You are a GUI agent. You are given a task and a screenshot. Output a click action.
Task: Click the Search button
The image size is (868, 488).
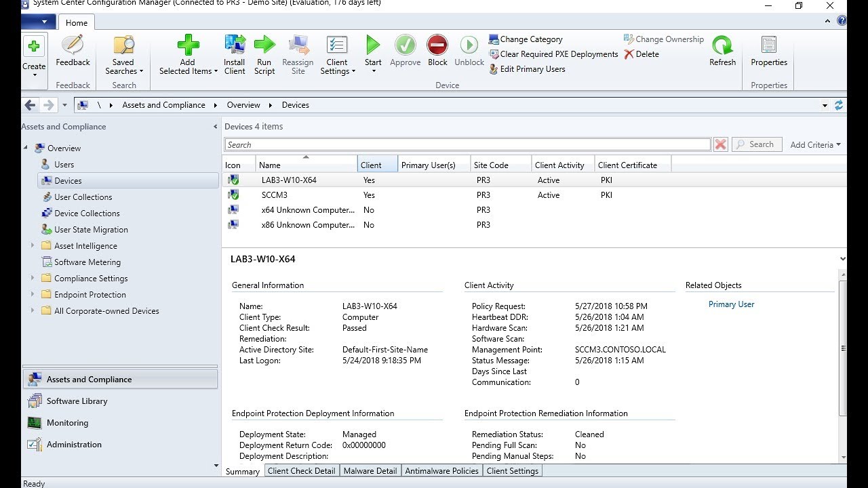[x=756, y=144]
